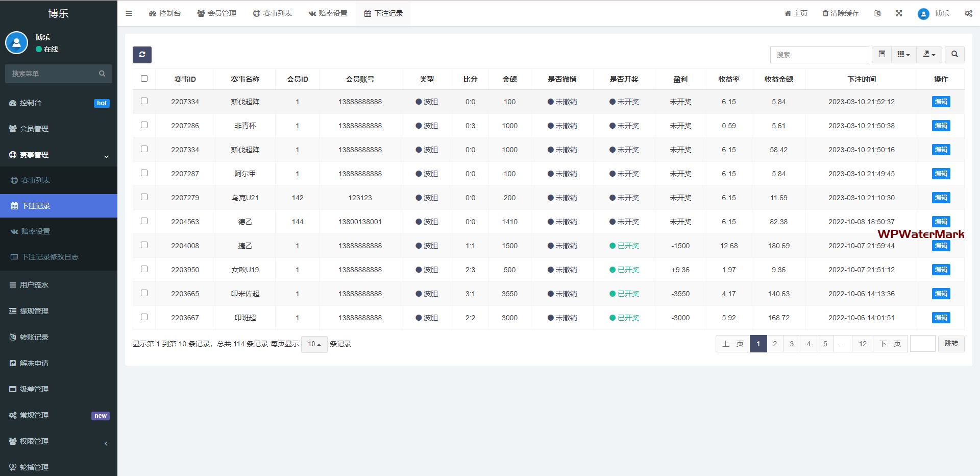Viewport: 980px width, 476px height.
Task: Select 下注记录 in the sidebar
Action: click(x=59, y=206)
